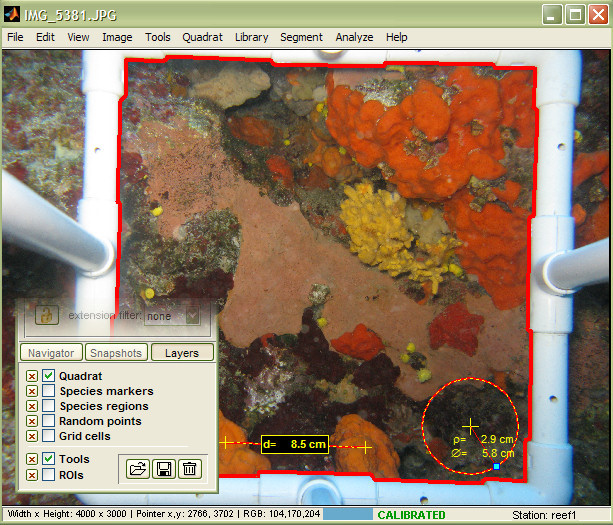Click the cyan handle on the circle measurement
Screen dimensions: 613x525
pyautogui.click(x=497, y=466)
